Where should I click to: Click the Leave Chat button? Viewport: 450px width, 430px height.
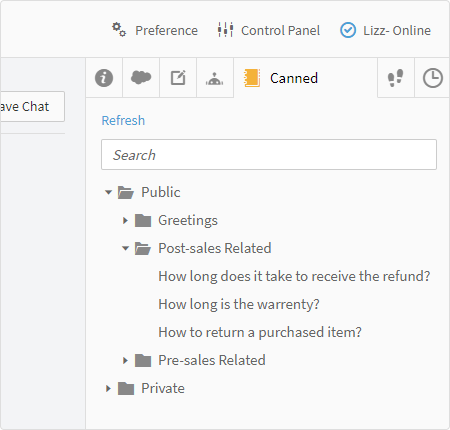tap(32, 106)
